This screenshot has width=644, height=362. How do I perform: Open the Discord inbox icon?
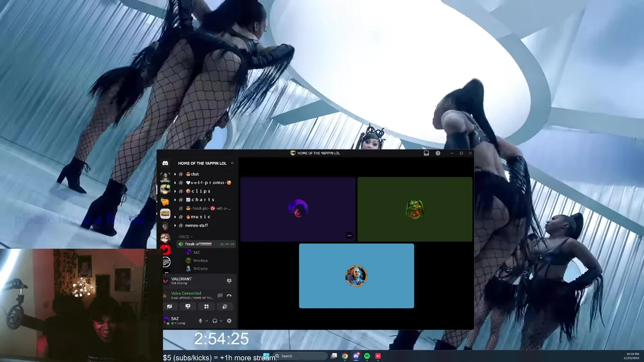(426, 153)
